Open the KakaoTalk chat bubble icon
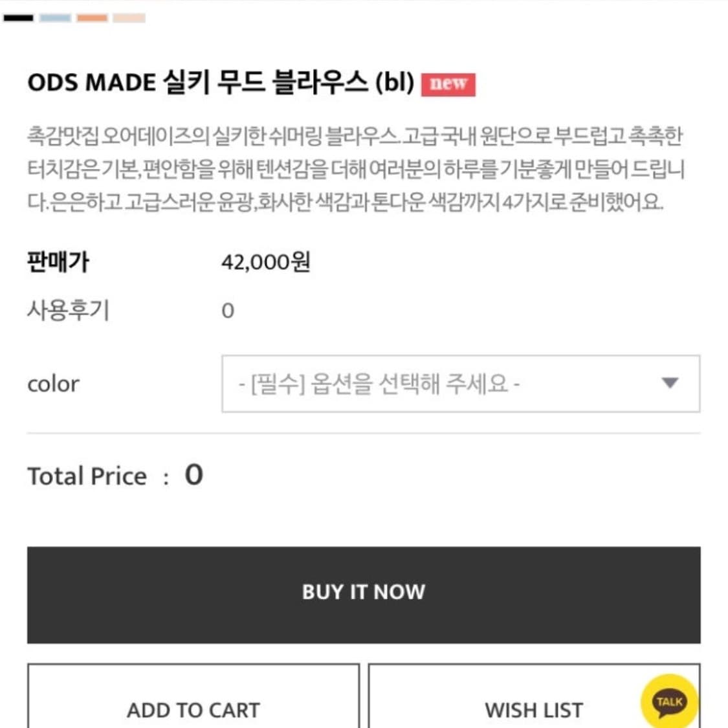Image resolution: width=728 pixels, height=728 pixels. pos(669,701)
